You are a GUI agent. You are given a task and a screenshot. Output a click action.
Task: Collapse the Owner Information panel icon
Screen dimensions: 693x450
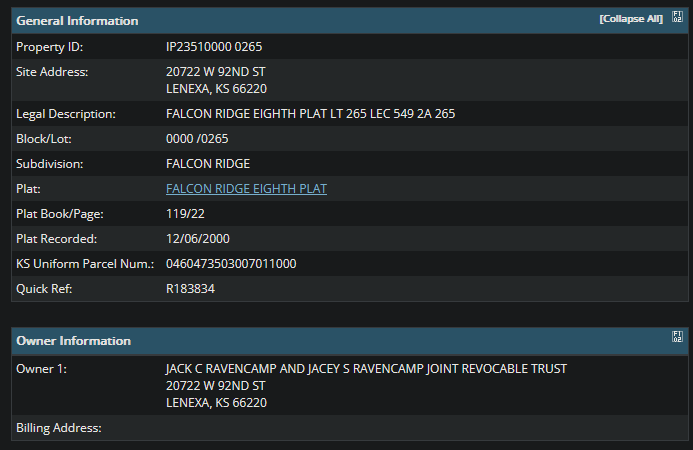click(677, 336)
